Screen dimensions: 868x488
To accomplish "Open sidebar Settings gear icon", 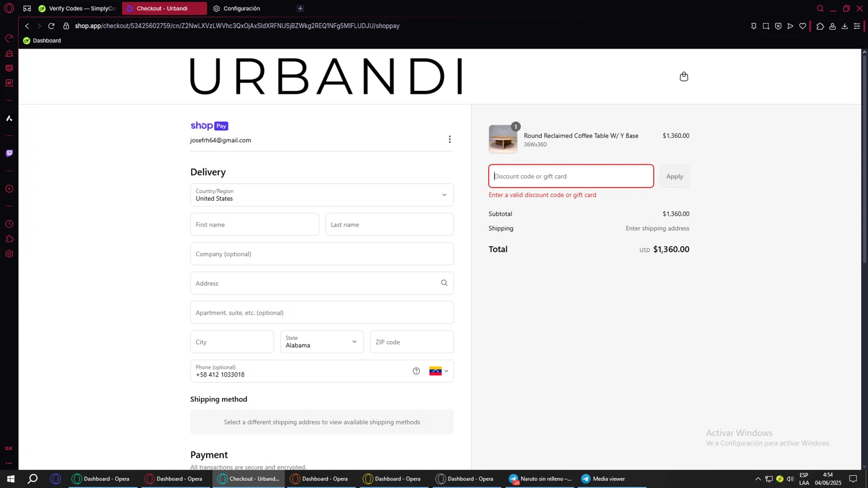I will [9, 254].
